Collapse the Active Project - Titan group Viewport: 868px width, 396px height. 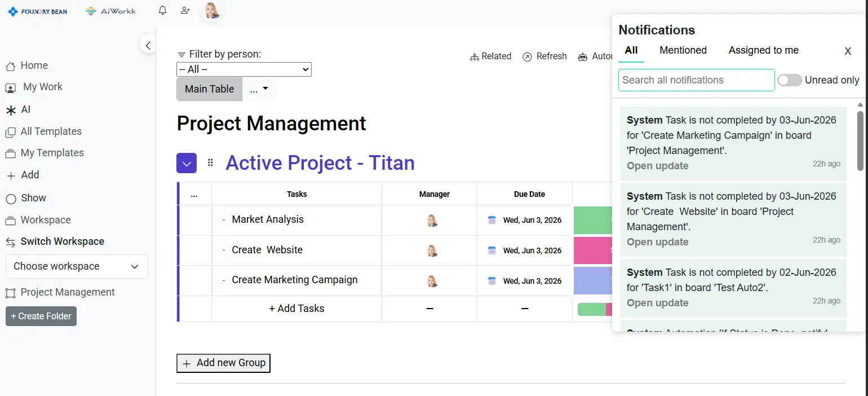(187, 163)
